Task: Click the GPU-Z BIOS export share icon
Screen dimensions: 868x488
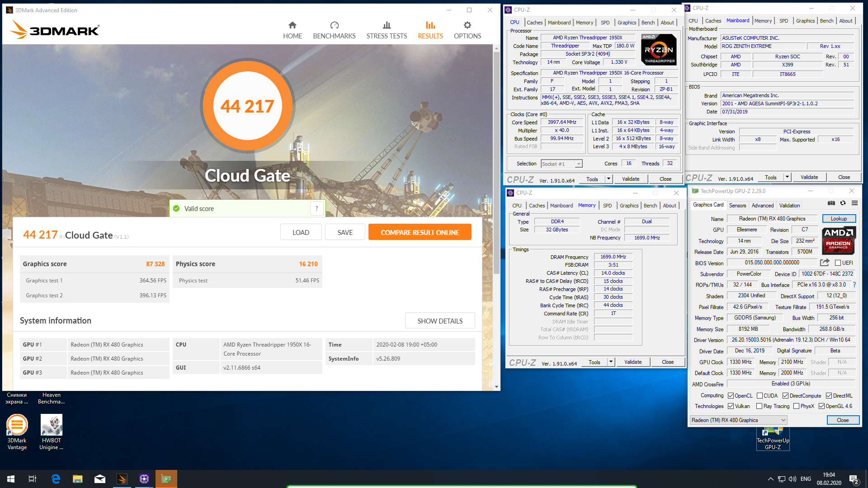Action: tap(825, 263)
